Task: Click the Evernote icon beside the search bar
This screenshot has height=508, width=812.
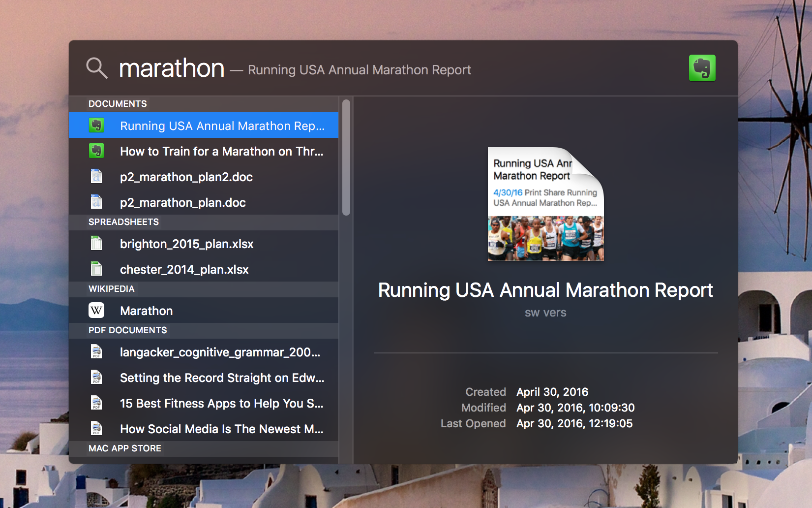Action: [x=702, y=68]
